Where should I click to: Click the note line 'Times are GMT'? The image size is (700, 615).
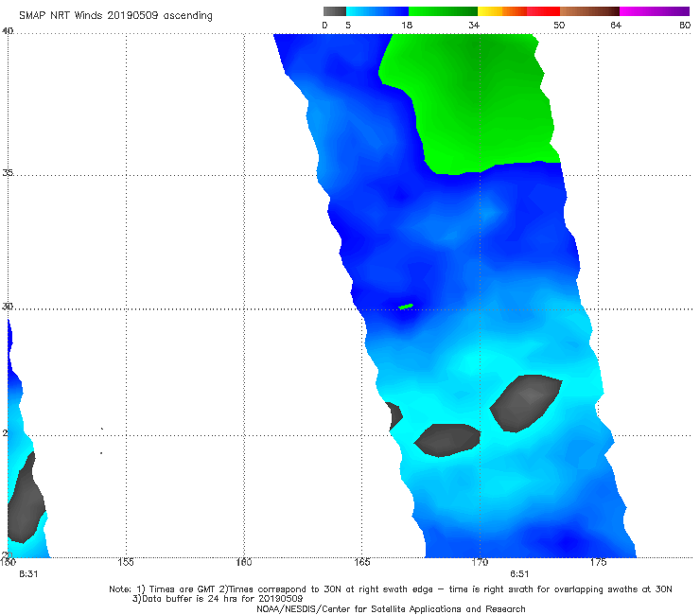pyautogui.click(x=390, y=589)
